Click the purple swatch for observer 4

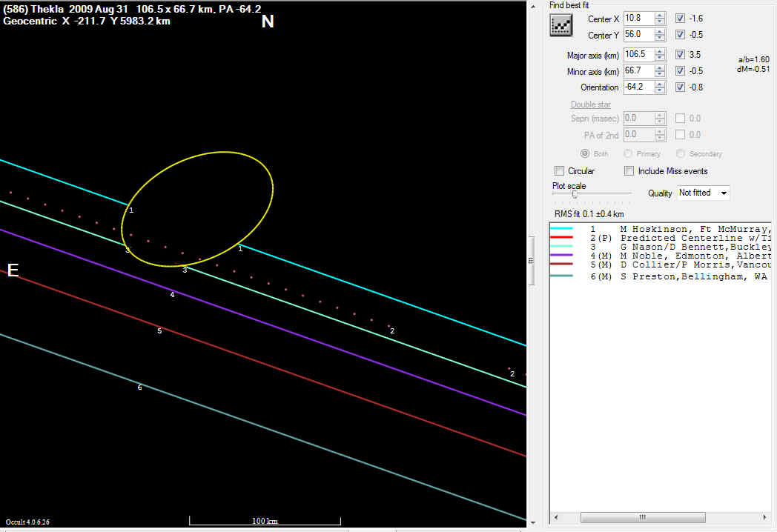point(561,255)
